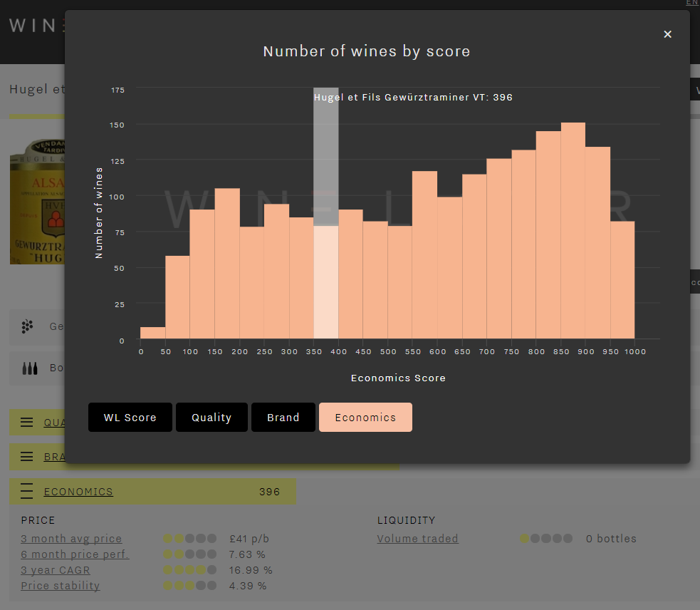Open the 3 year CAGR link
The image size is (700, 610).
point(56,570)
